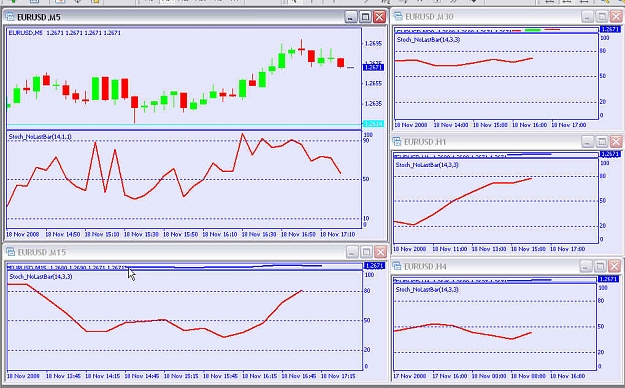Click the EURUSD,M5 OHLC quote text in chart
Screen dimensions: 625x388
click(x=65, y=33)
